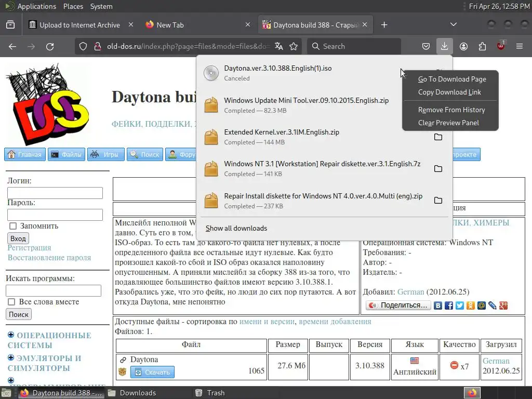This screenshot has width=532, height=399.
Task: Open a new tab with the plus button
Action: pyautogui.click(x=384, y=25)
